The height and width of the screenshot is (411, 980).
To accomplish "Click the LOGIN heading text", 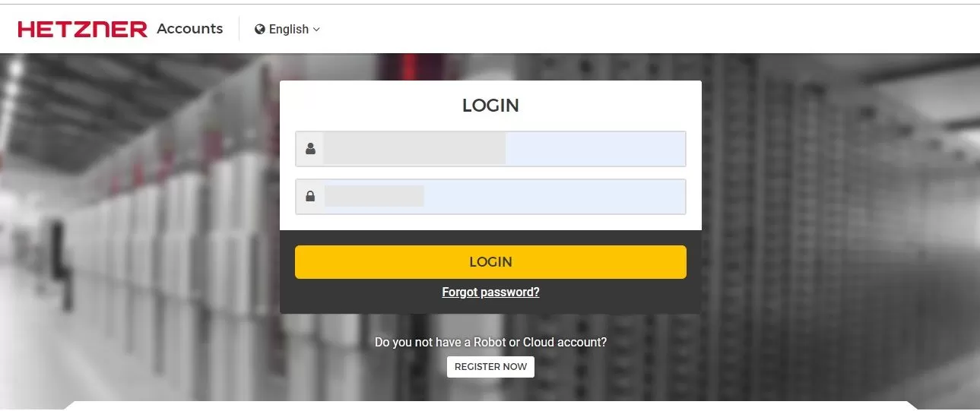I will 490,106.
